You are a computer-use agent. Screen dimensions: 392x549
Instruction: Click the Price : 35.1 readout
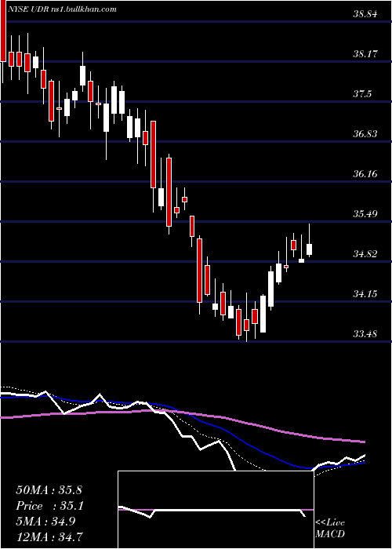(49, 506)
